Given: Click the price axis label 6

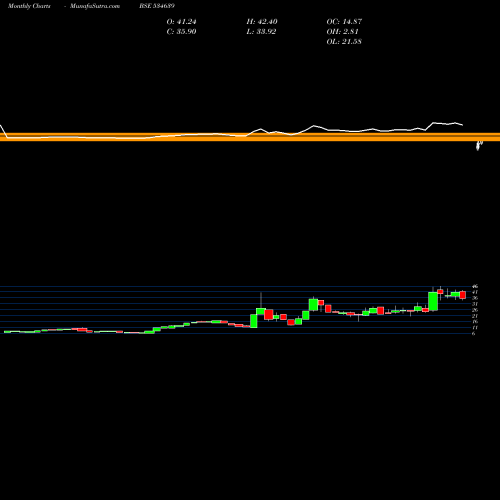Looking at the screenshot, I should (474, 333).
